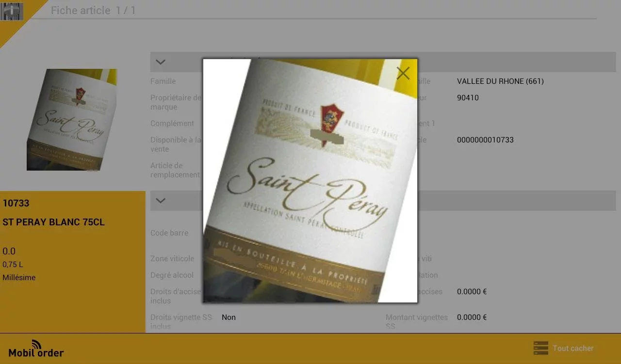Collapse the second section chevron above Code barre
This screenshot has height=364, width=621.
tap(161, 201)
